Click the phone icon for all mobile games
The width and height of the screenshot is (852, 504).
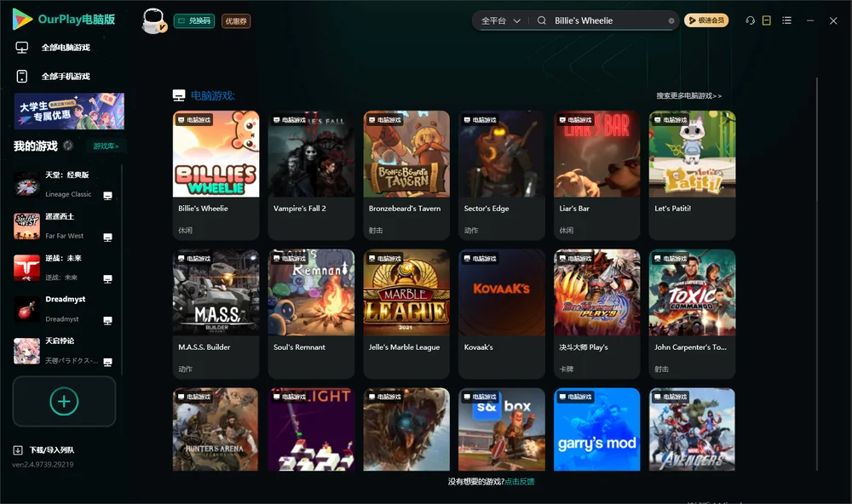(x=22, y=77)
